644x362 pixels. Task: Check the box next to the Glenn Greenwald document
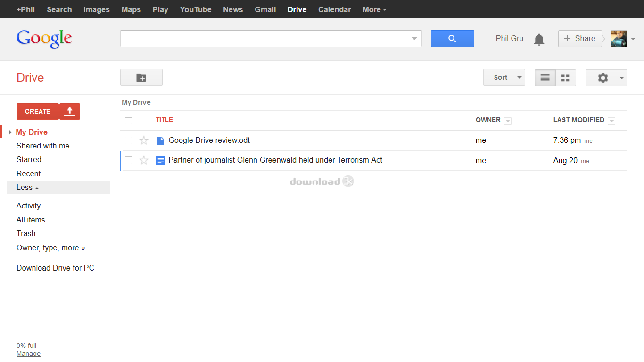click(128, 160)
